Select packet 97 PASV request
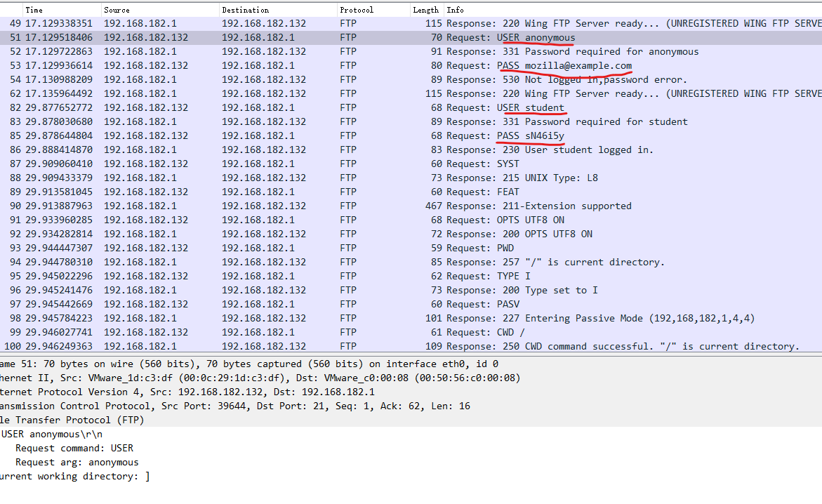Viewport: 822px width, 504px height. (411, 304)
